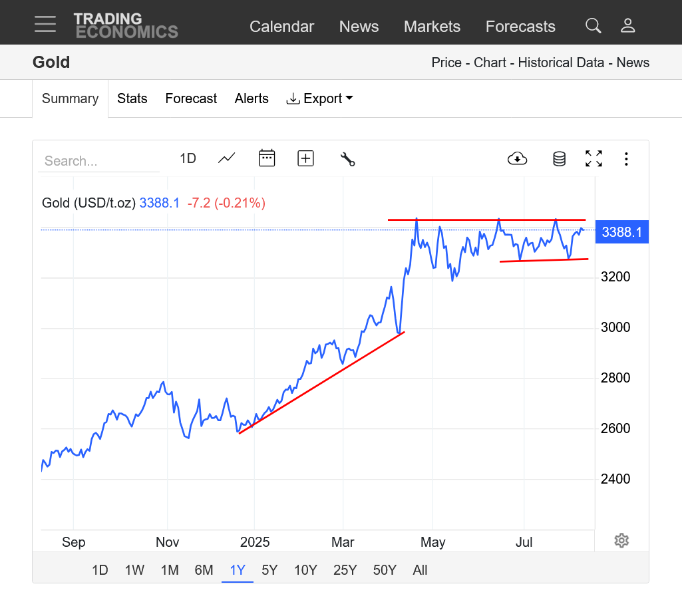The height and width of the screenshot is (616, 682).
Task: Open the chart's three-dot more menu
Action: (626, 159)
